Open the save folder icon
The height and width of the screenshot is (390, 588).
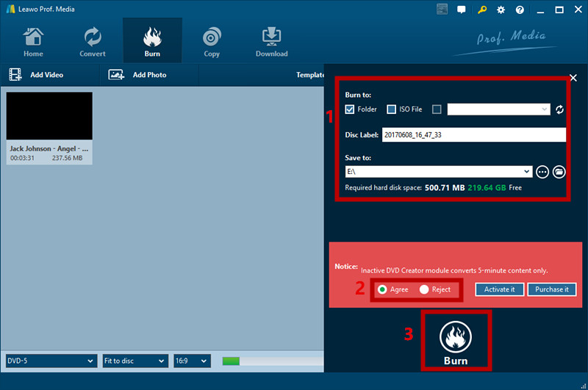(559, 171)
